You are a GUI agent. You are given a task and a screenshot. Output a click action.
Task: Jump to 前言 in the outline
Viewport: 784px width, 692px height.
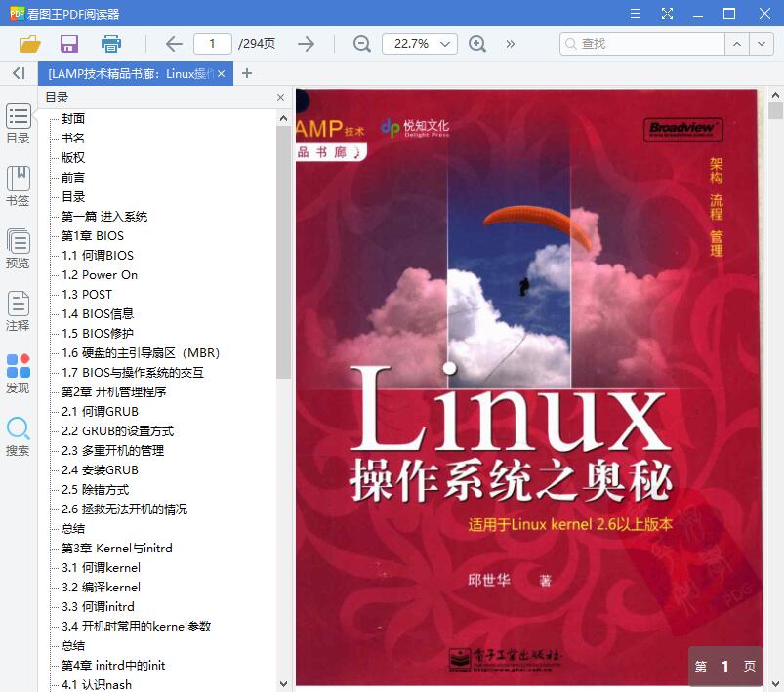(73, 177)
